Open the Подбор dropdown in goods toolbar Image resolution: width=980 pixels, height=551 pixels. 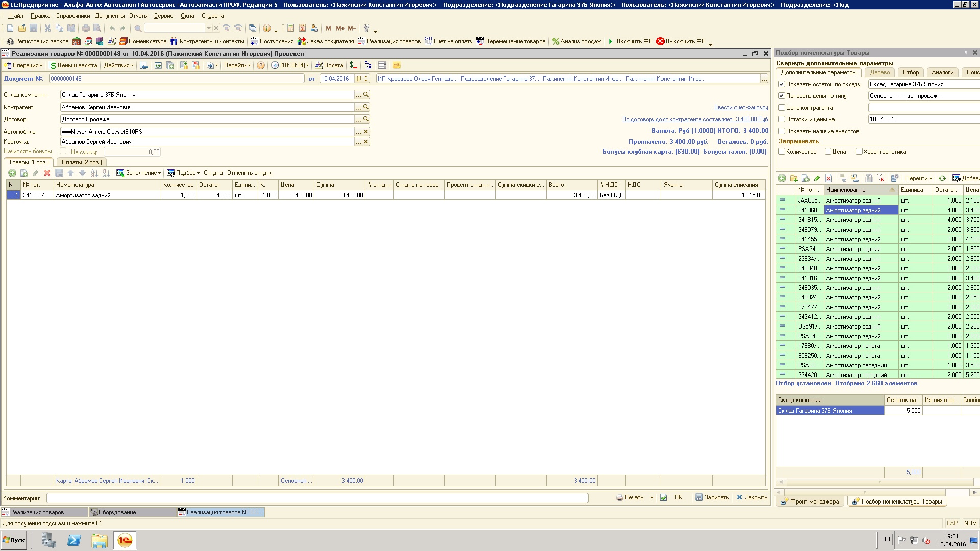coord(183,173)
